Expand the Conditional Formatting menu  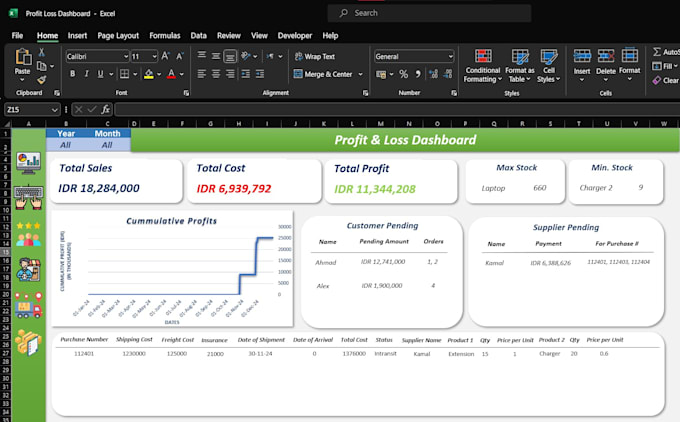(483, 66)
